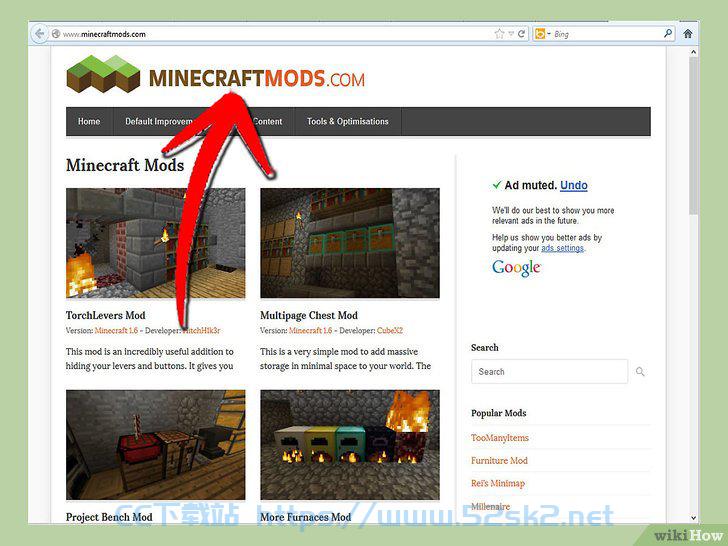Open the Default Improvements menu item
The image size is (728, 546).
(159, 122)
